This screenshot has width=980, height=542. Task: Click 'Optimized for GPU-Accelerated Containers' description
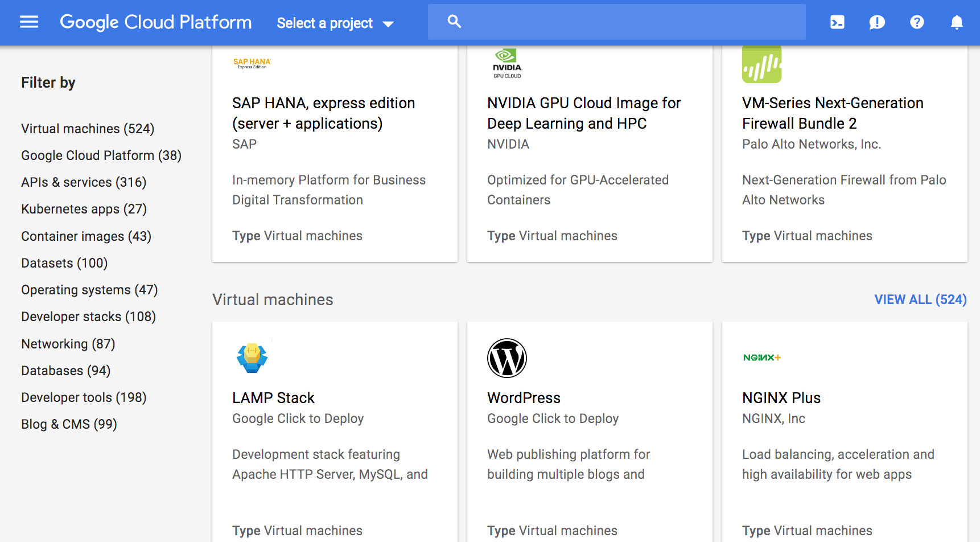578,190
